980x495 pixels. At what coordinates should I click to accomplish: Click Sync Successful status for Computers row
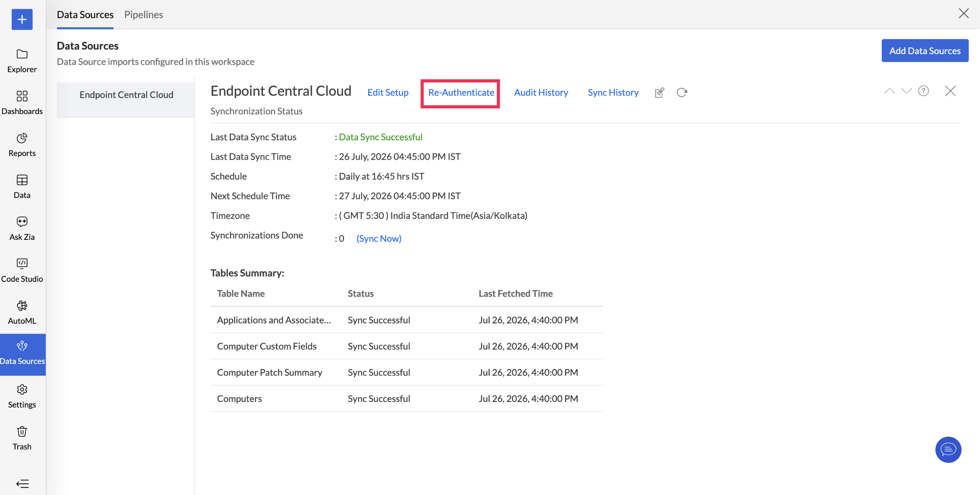coord(379,399)
